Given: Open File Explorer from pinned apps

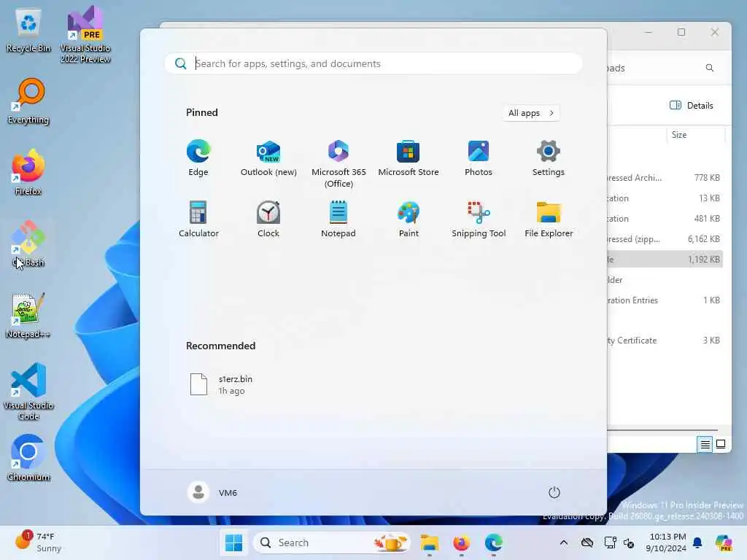Looking at the screenshot, I should click(549, 219).
